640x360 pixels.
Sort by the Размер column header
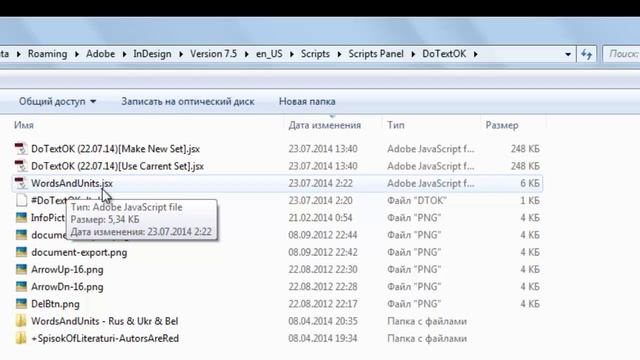pos(502,125)
